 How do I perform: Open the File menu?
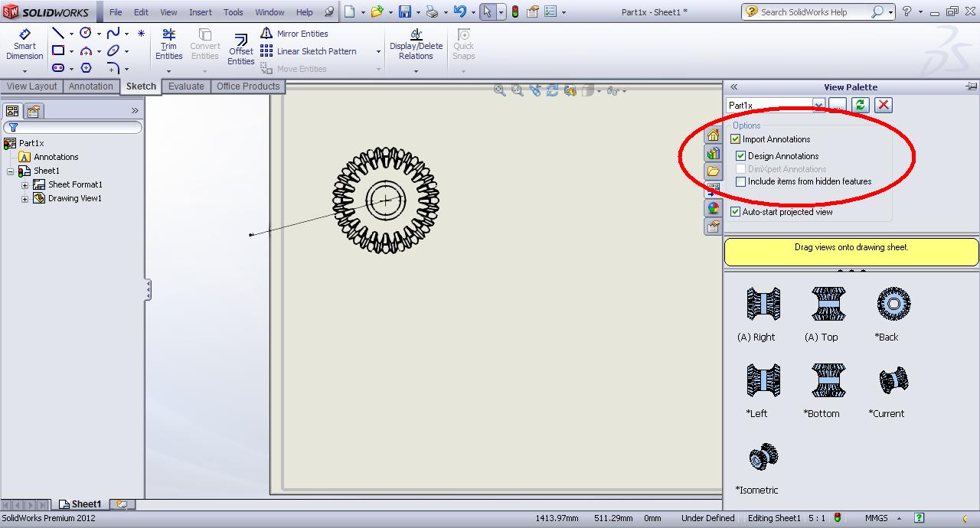116,12
